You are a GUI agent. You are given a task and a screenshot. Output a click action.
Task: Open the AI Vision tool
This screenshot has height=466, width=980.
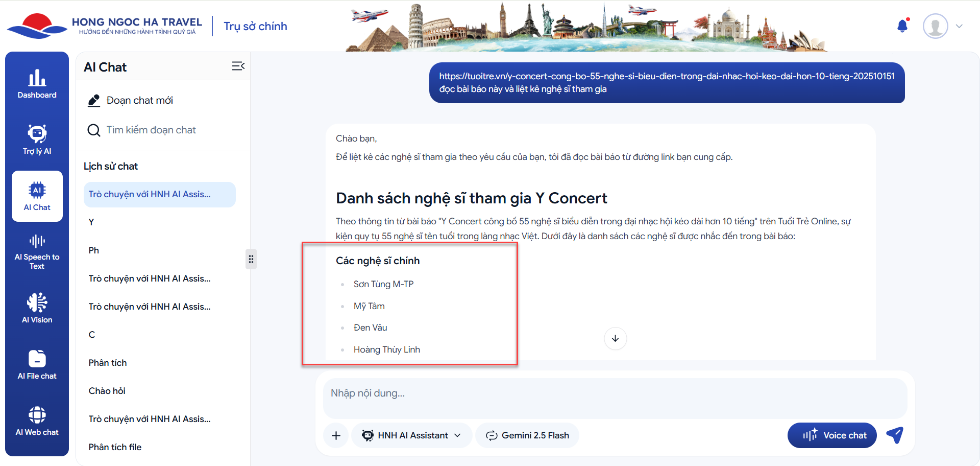(x=37, y=308)
